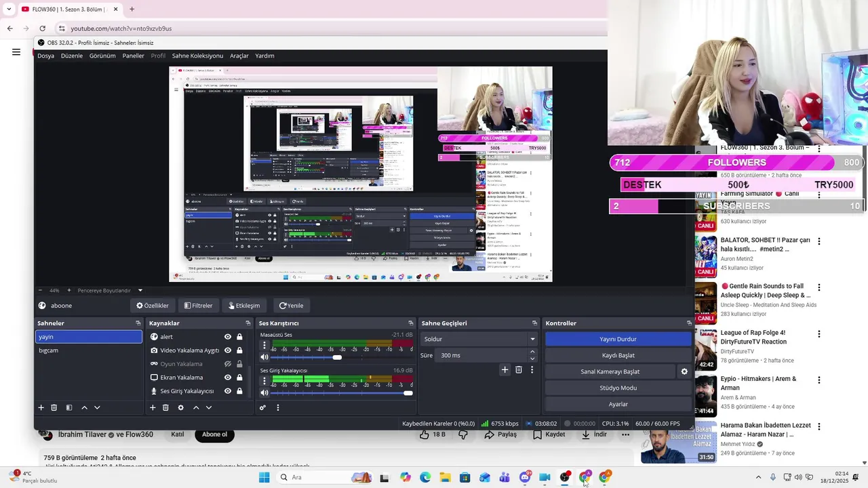868x488 pixels.
Task: Open scene filters icon in Sahneler panel
Action: coord(69,407)
